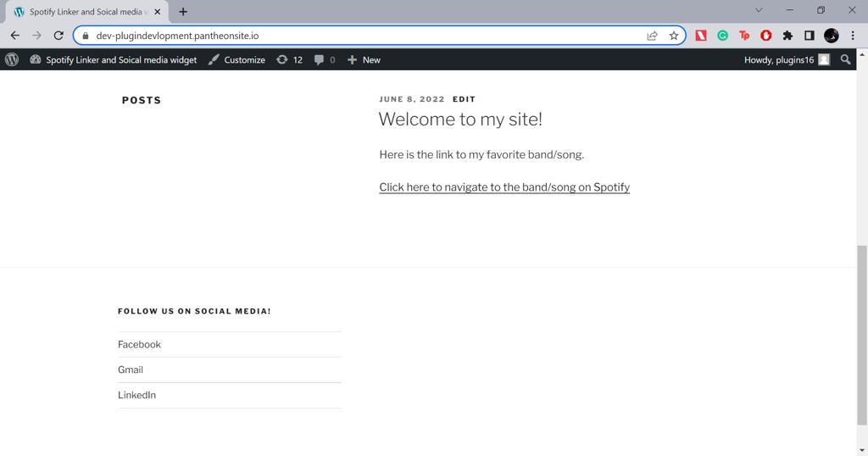Click the favorite band/song sentence text
The width and height of the screenshot is (868, 456).
[x=481, y=154]
